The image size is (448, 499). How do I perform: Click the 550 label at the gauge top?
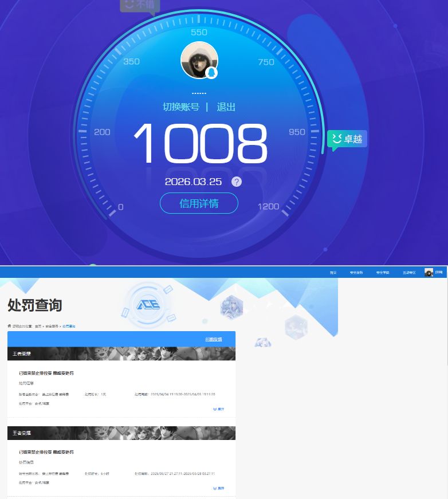pos(199,32)
